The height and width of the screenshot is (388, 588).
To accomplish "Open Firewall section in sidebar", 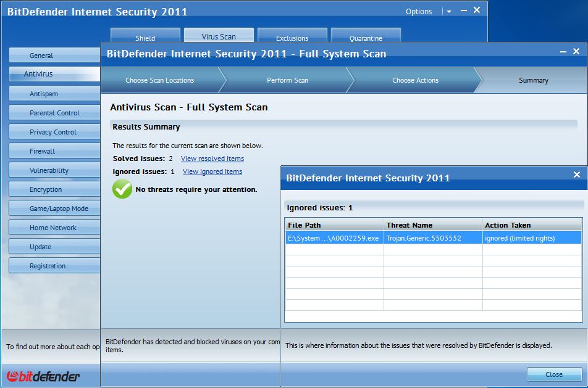I will point(55,151).
